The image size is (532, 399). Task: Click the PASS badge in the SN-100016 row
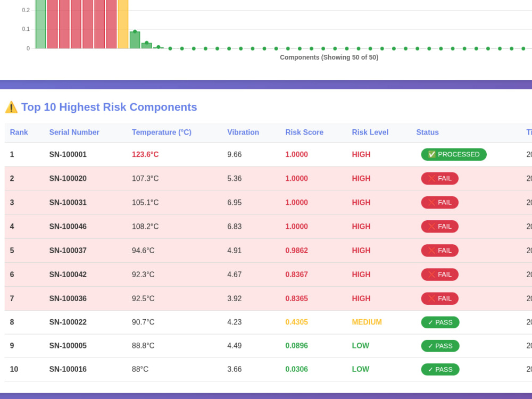[440, 370]
